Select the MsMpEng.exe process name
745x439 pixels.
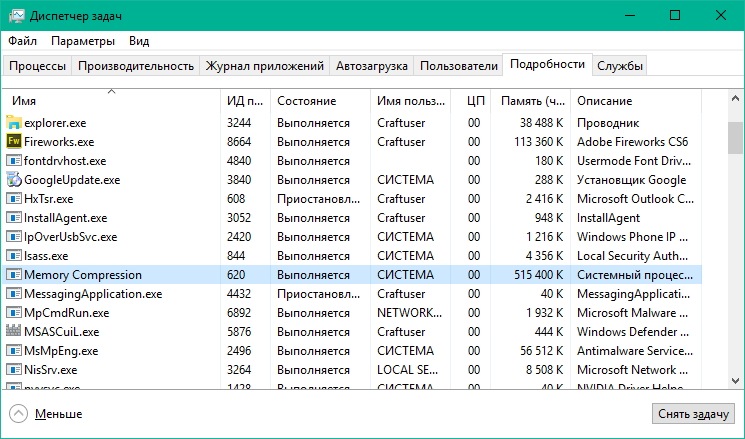[61, 351]
